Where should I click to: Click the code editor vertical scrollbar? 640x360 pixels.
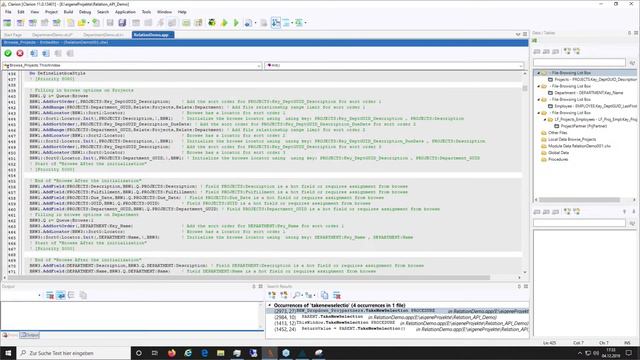click(x=525, y=88)
